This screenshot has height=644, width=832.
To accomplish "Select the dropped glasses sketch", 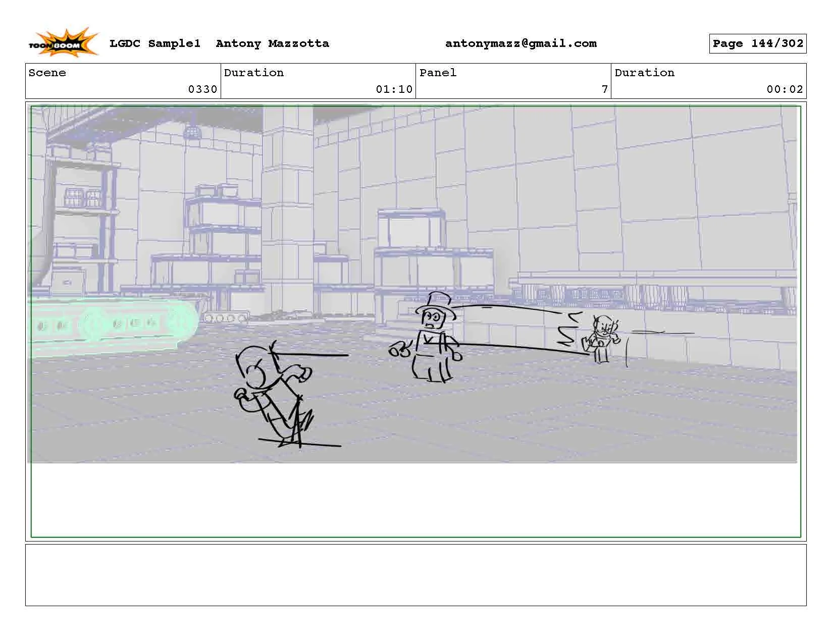I will (399, 348).
